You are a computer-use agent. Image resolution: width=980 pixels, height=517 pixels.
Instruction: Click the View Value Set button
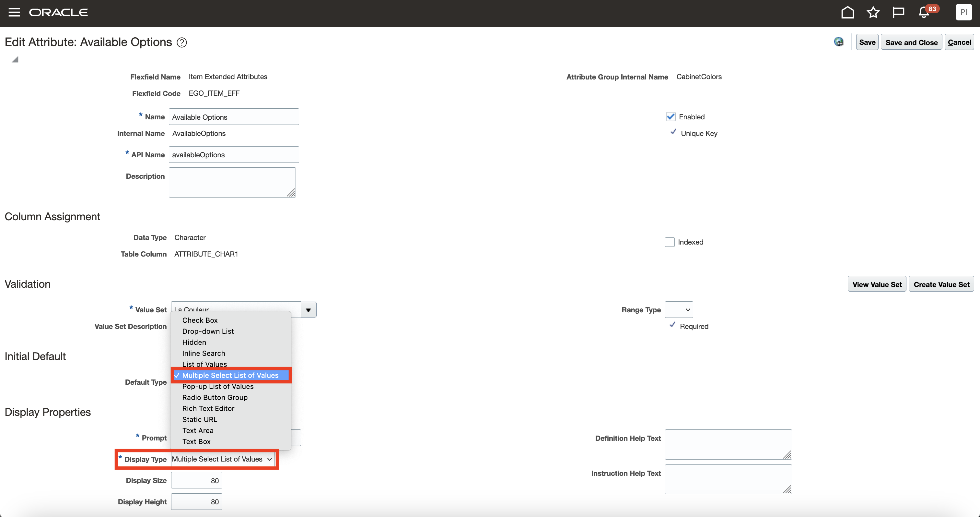tap(877, 284)
